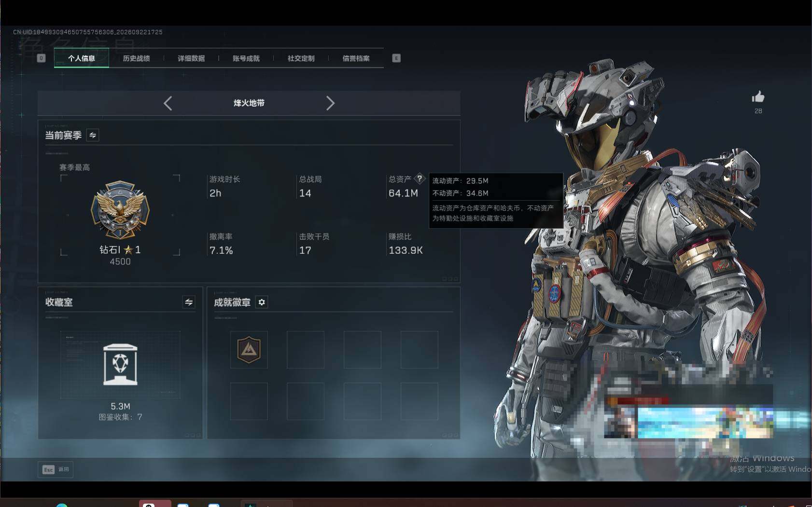
Task: Click the swap icon beside 当前赛季
Action: [x=93, y=135]
